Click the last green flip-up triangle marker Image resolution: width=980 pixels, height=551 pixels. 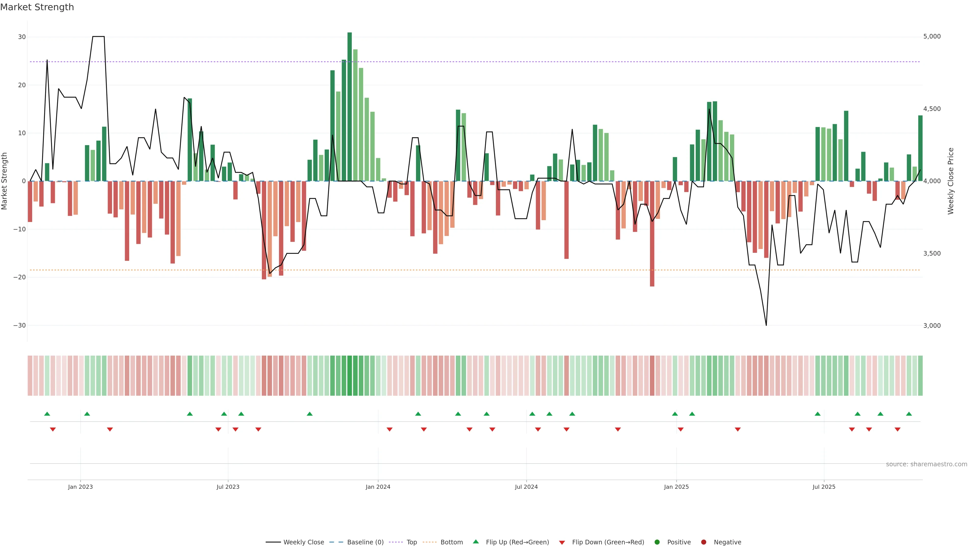click(x=909, y=414)
